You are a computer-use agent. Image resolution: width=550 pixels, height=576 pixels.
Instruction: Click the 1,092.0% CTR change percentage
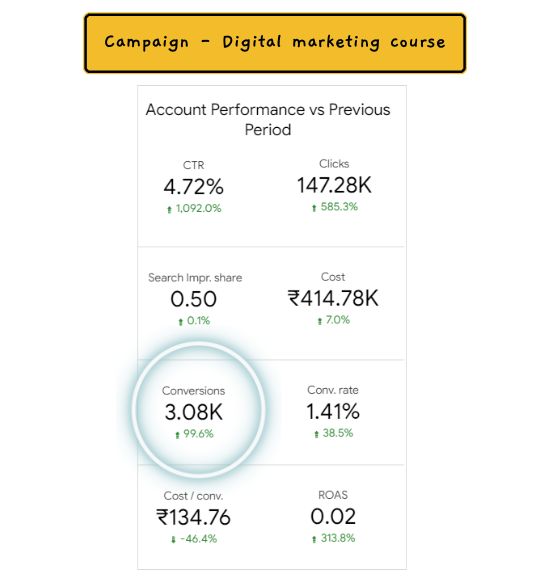(x=198, y=208)
